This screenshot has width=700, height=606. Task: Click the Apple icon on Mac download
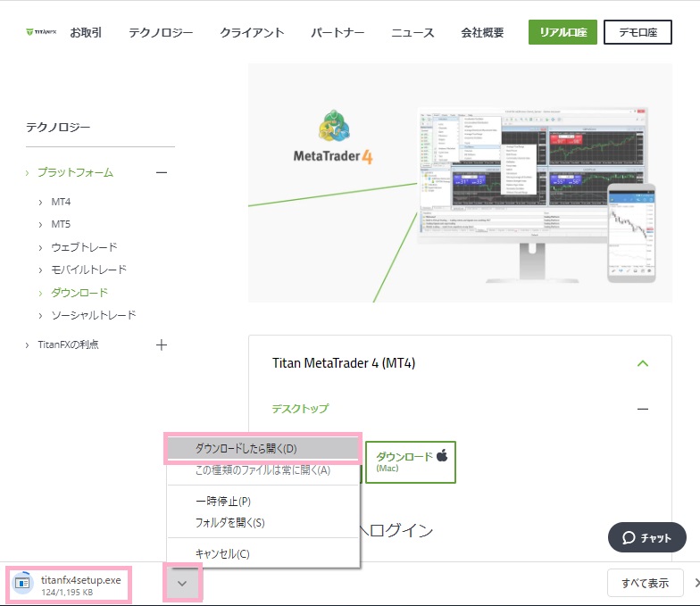[442, 456]
